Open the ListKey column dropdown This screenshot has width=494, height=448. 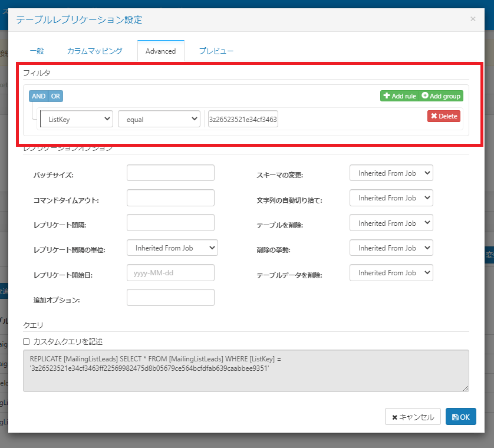(77, 119)
